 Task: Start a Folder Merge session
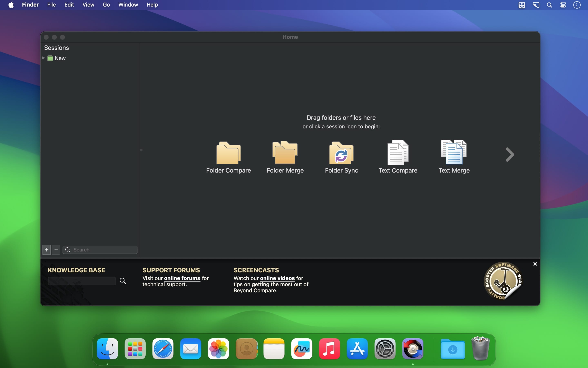(285, 157)
